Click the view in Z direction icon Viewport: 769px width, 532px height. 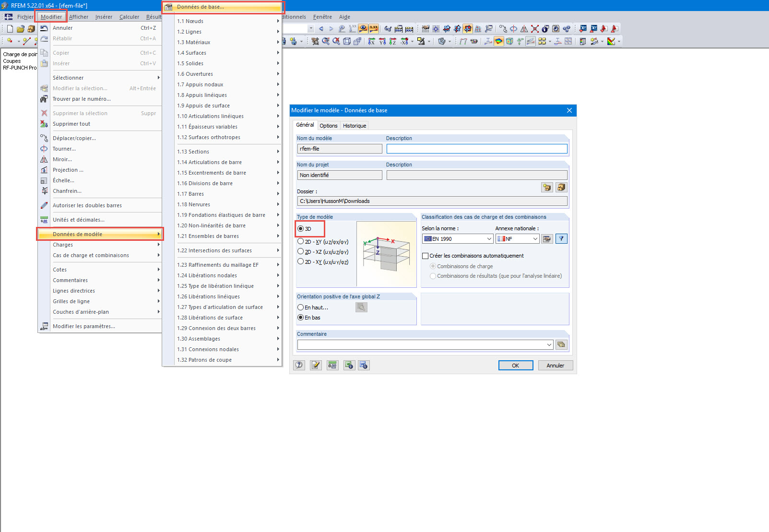pos(393,41)
